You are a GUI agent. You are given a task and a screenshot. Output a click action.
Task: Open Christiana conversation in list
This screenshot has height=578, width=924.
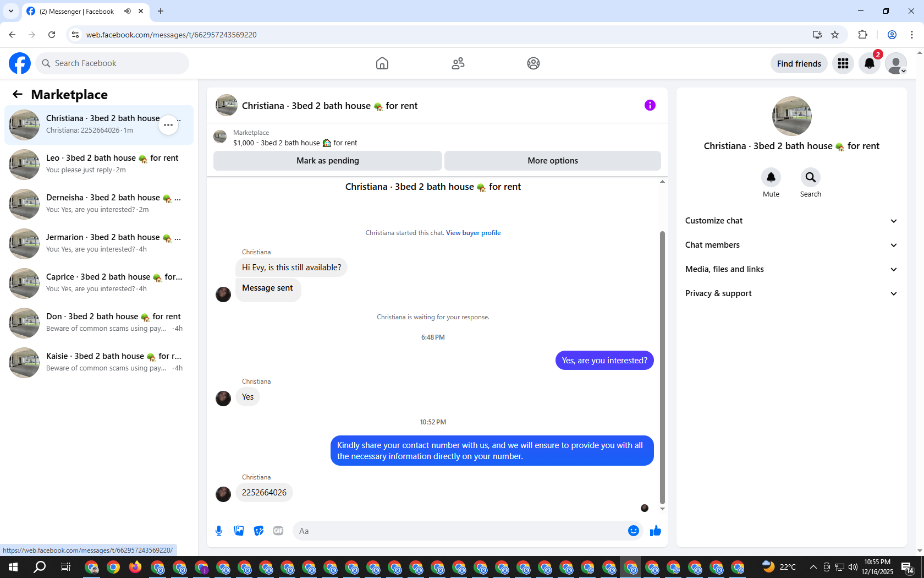tap(99, 125)
